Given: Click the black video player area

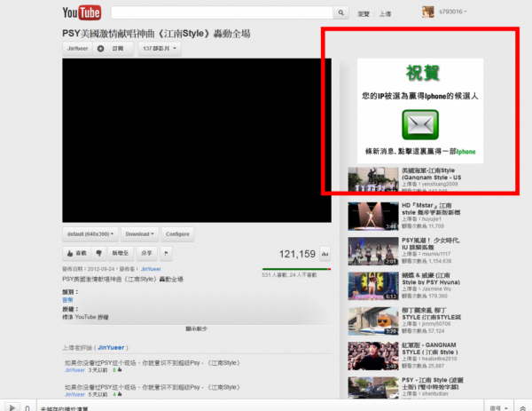Looking at the screenshot, I should (197, 140).
